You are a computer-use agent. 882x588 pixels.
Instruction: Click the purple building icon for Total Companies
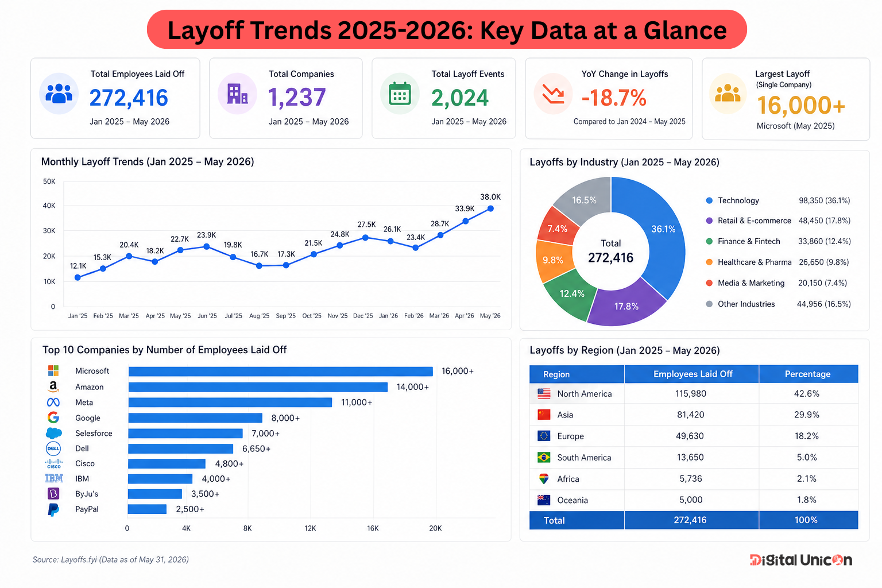tap(237, 94)
